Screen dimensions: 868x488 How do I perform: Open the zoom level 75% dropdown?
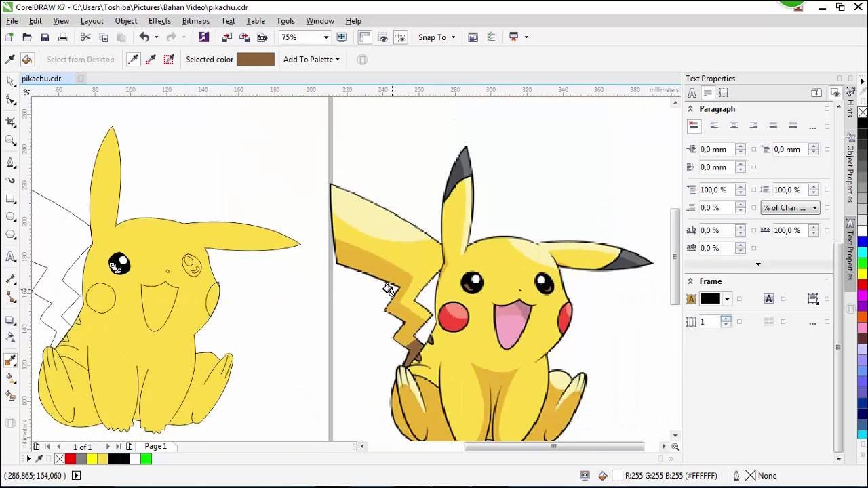pyautogui.click(x=325, y=37)
